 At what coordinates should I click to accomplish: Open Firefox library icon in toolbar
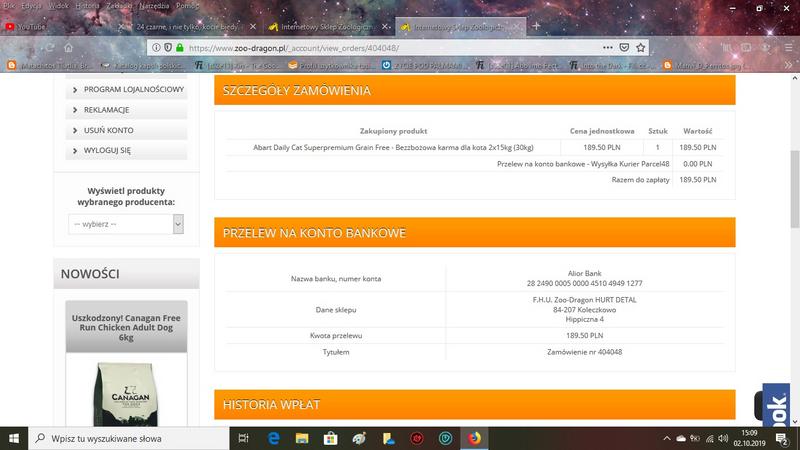pyautogui.click(x=727, y=47)
